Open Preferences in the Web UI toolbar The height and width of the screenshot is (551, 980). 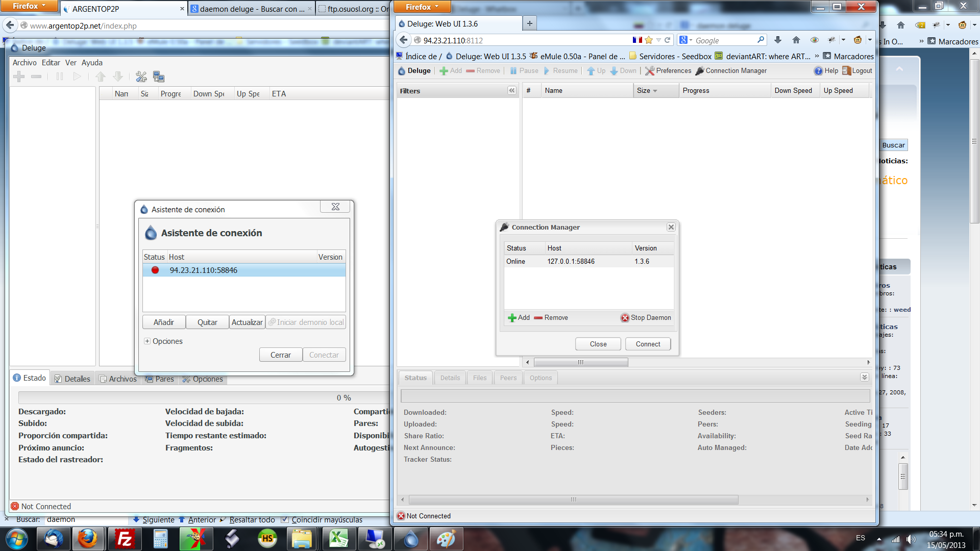[668, 71]
